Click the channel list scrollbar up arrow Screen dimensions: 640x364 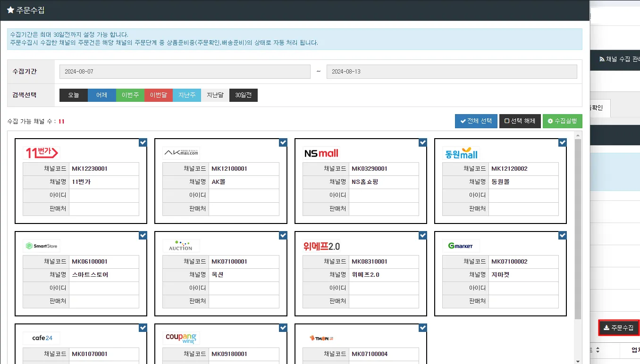[578, 135]
